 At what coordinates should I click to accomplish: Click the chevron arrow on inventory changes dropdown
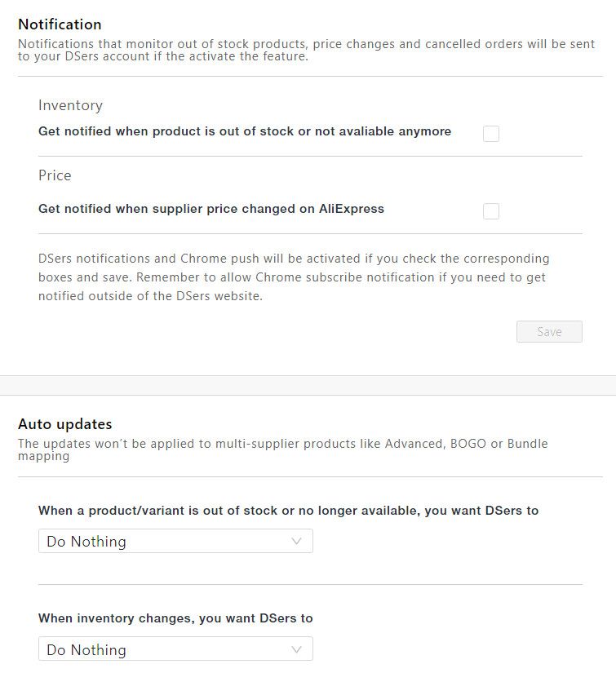(297, 649)
